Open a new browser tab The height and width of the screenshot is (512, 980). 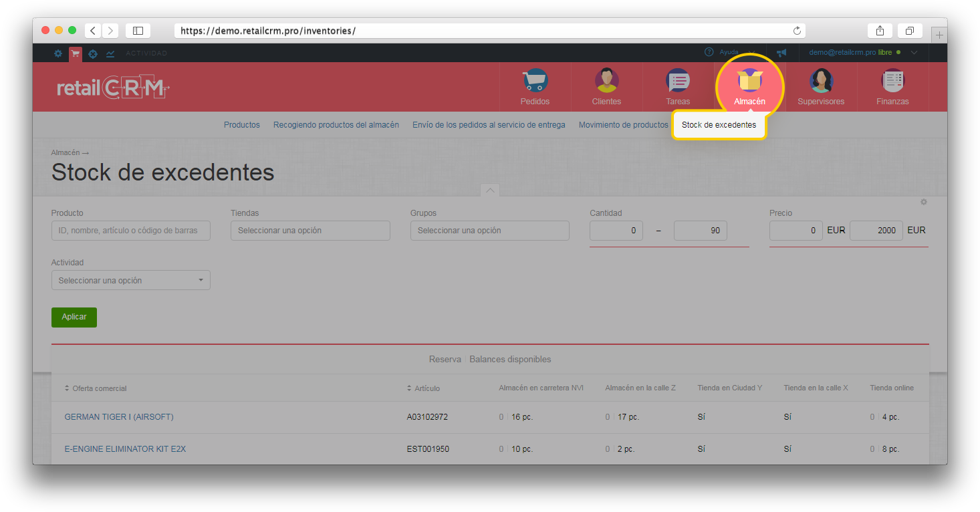coord(939,35)
